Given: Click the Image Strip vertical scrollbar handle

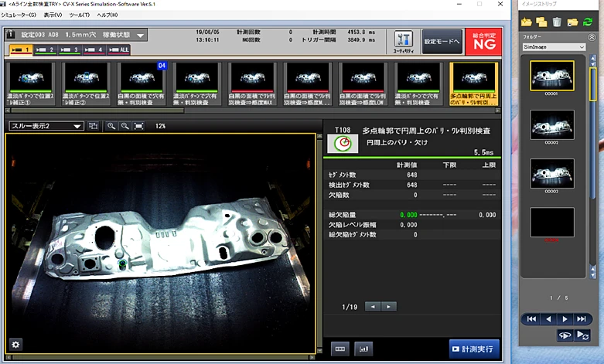Looking at the screenshot, I should point(592,84).
